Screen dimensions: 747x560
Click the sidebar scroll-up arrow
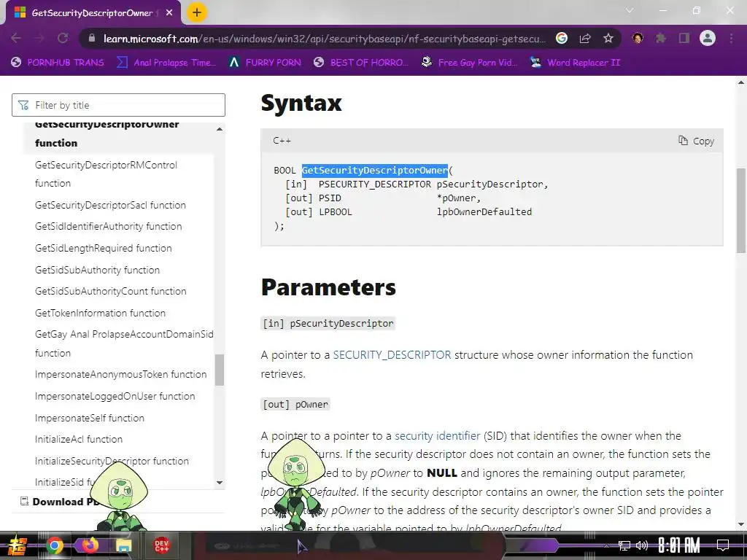point(219,129)
